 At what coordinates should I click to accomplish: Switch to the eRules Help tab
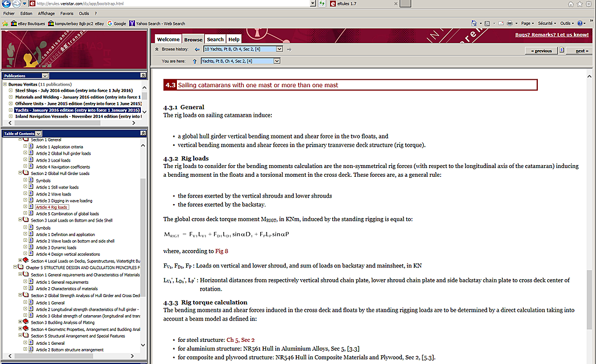(234, 39)
